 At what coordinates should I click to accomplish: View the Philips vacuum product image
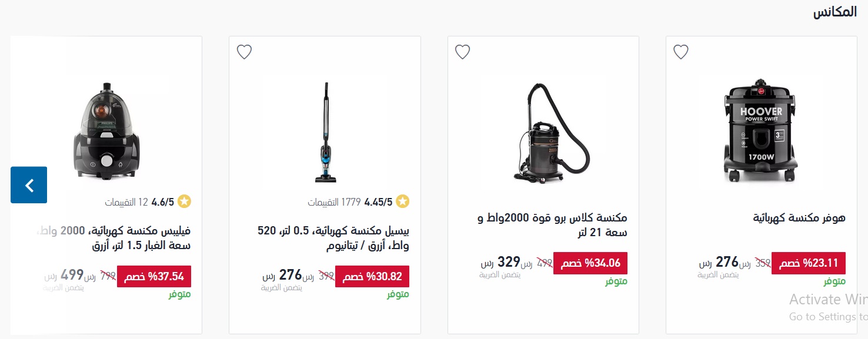[106, 129]
